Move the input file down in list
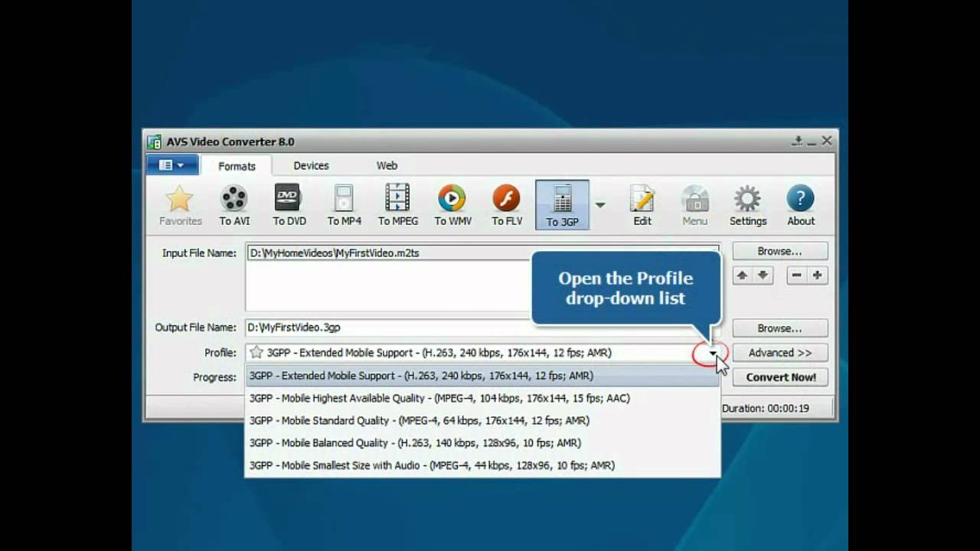 (763, 275)
